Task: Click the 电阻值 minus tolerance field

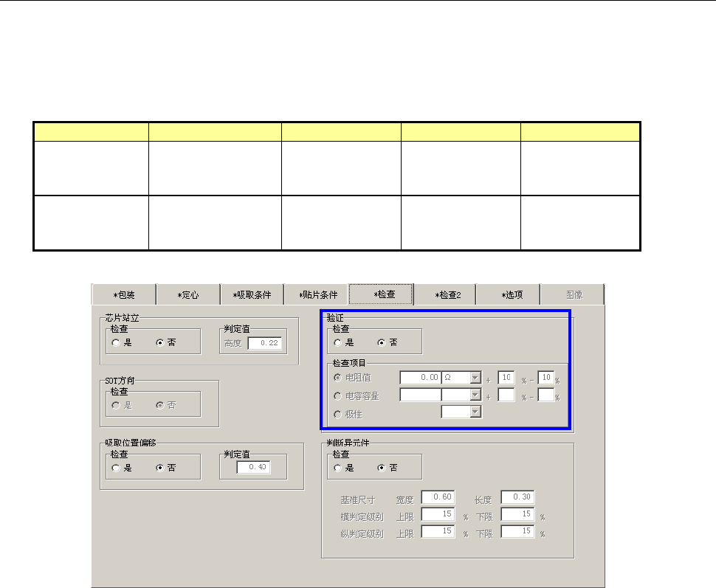Action: 546,378
